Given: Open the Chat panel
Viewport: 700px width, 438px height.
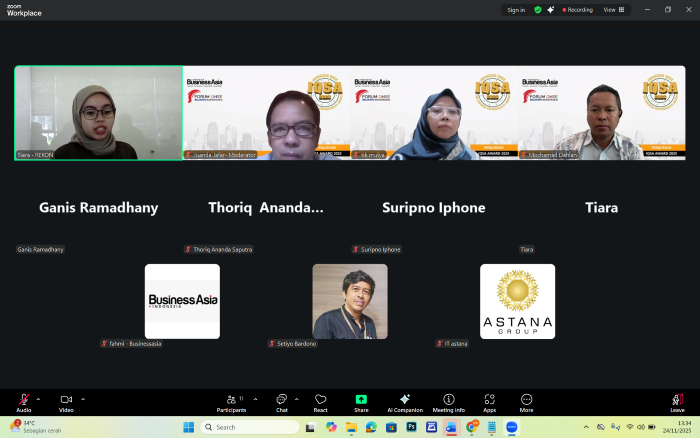Looking at the screenshot, I should pos(282,400).
